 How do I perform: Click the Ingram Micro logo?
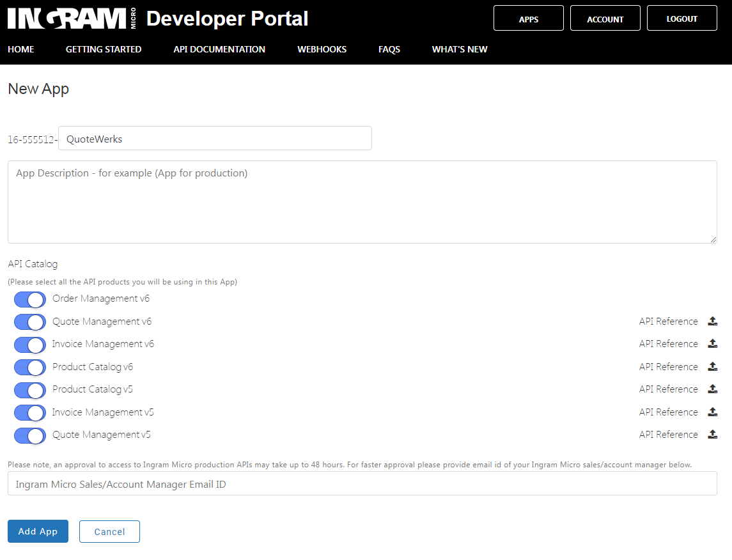[72, 19]
